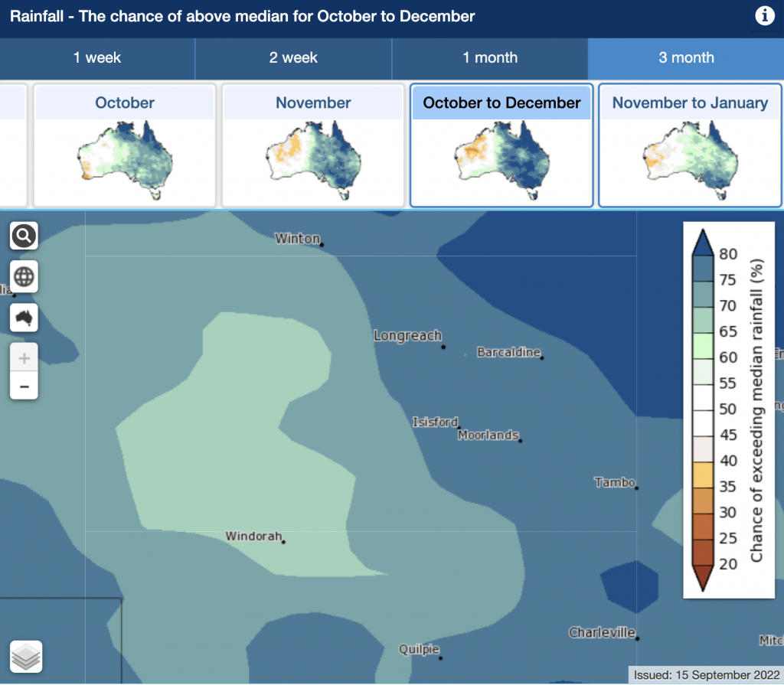
Task: Click the Australia map extent icon
Action: click(24, 317)
